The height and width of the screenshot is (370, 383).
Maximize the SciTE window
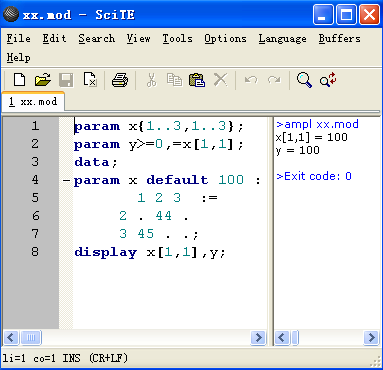346,15
